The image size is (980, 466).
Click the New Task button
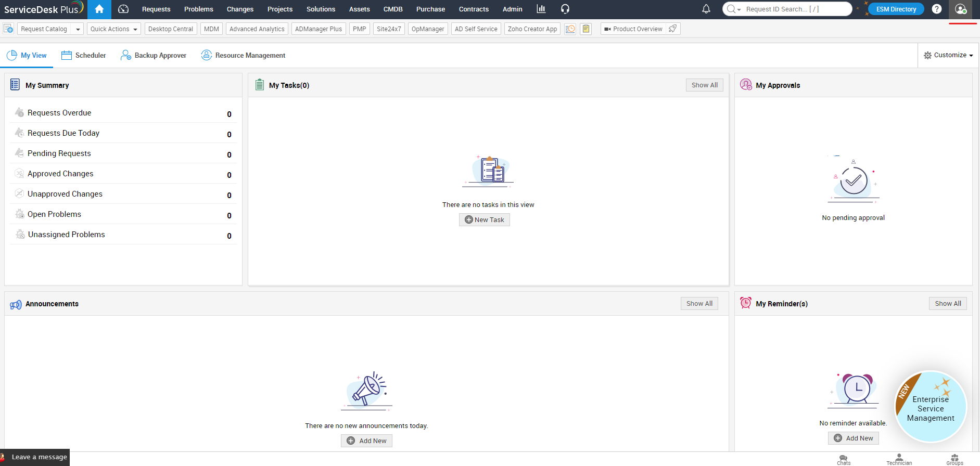484,220
